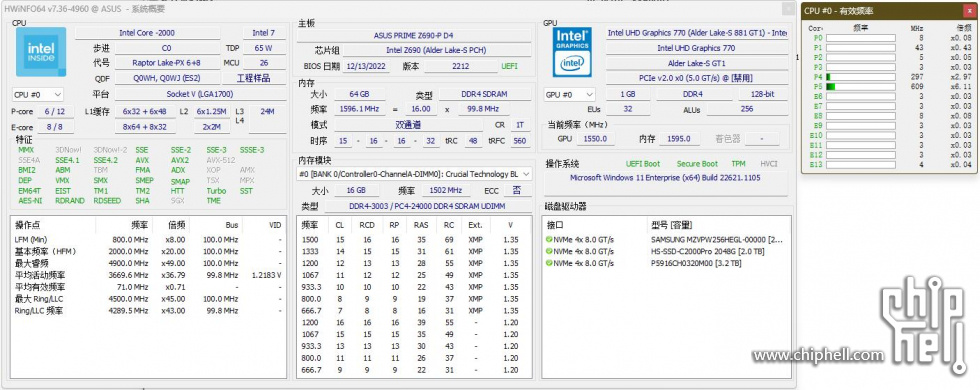Click the Raptor Lake-PX 6+8 codename field
The height and width of the screenshot is (390, 980).
(x=166, y=63)
